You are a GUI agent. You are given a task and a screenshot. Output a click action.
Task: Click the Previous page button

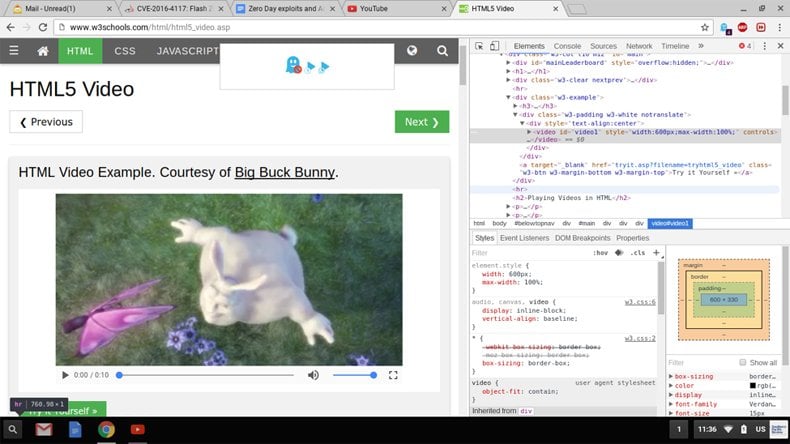coord(46,122)
